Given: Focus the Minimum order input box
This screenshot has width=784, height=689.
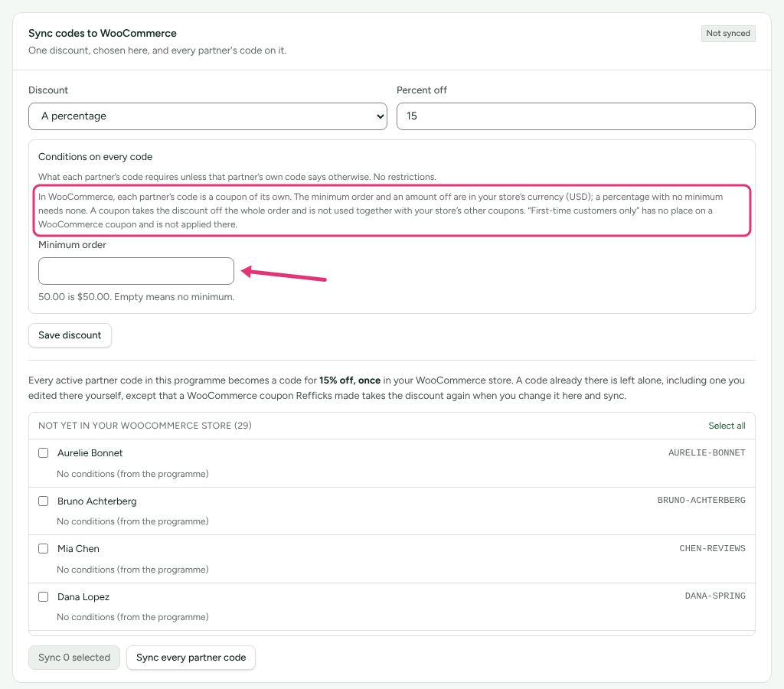Looking at the screenshot, I should (x=136, y=271).
